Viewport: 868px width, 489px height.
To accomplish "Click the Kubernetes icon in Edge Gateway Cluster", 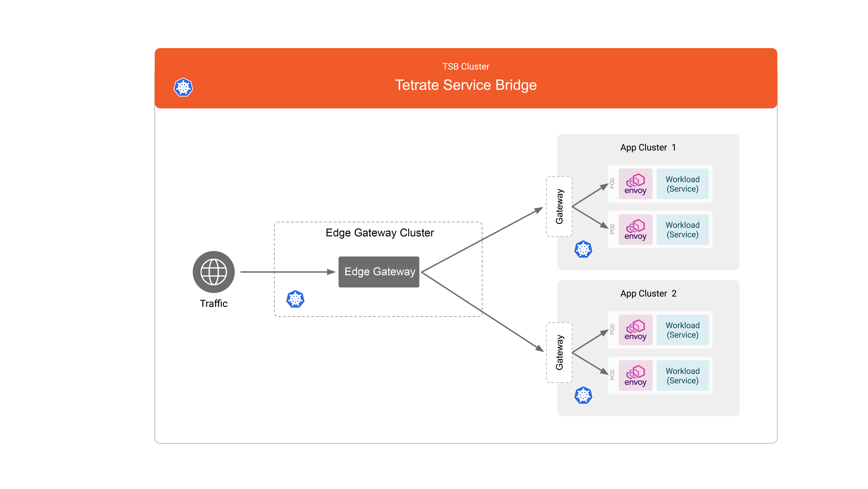I will pos(295,299).
